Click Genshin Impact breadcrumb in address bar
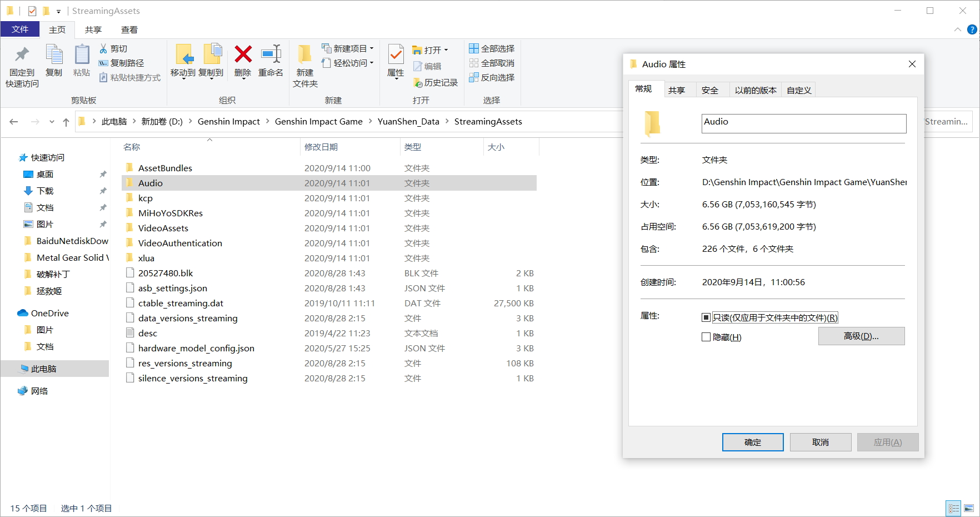The width and height of the screenshot is (980, 517). click(x=228, y=121)
